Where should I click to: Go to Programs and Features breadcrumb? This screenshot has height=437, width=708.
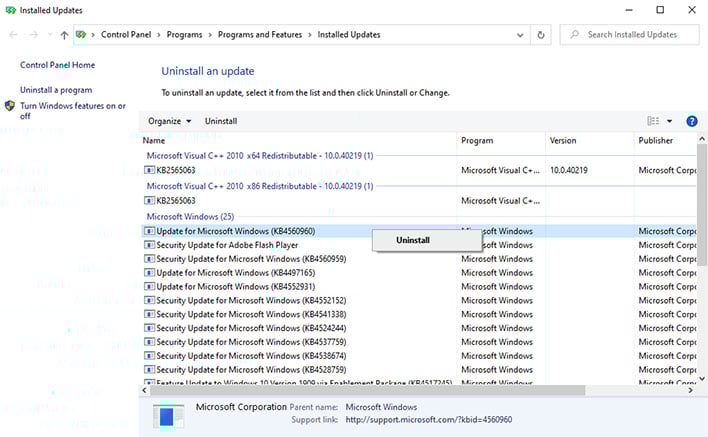point(260,35)
